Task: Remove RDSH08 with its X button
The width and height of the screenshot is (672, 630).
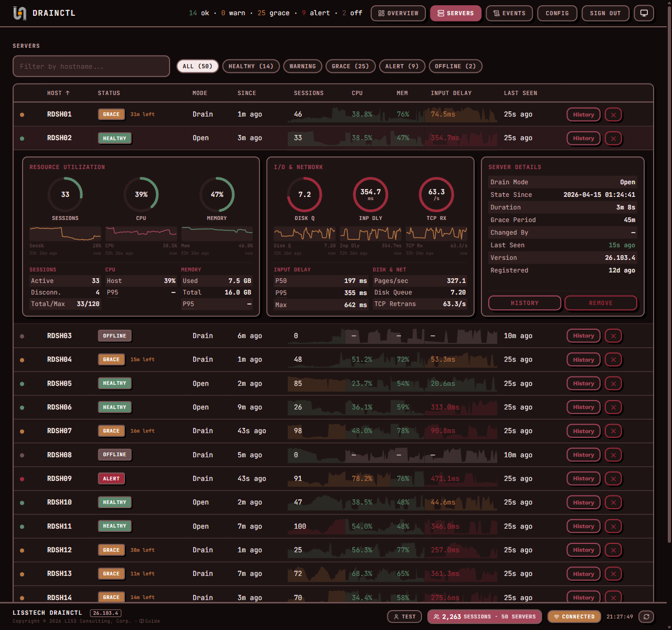Action: [613, 455]
